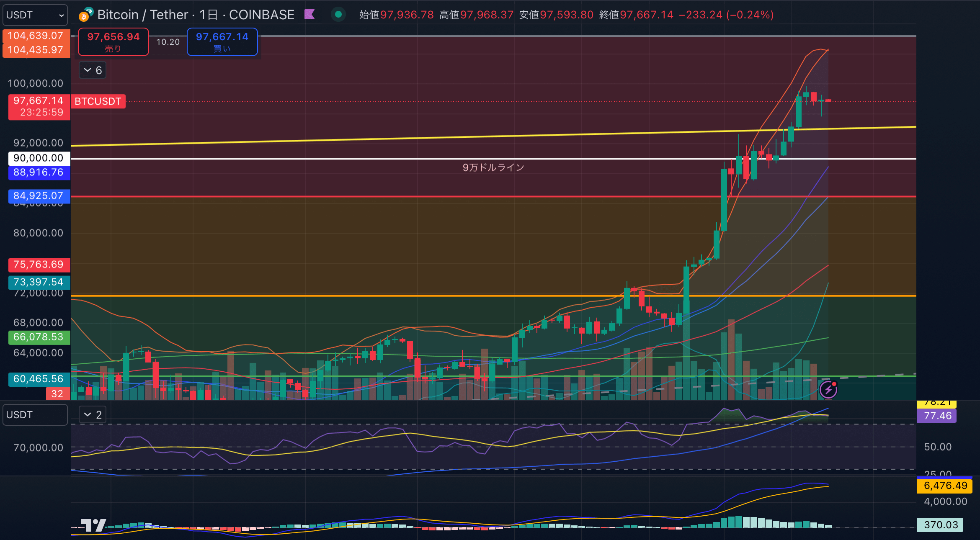Click the USDT box in lower pane
980x540 pixels.
pyautogui.click(x=35, y=414)
